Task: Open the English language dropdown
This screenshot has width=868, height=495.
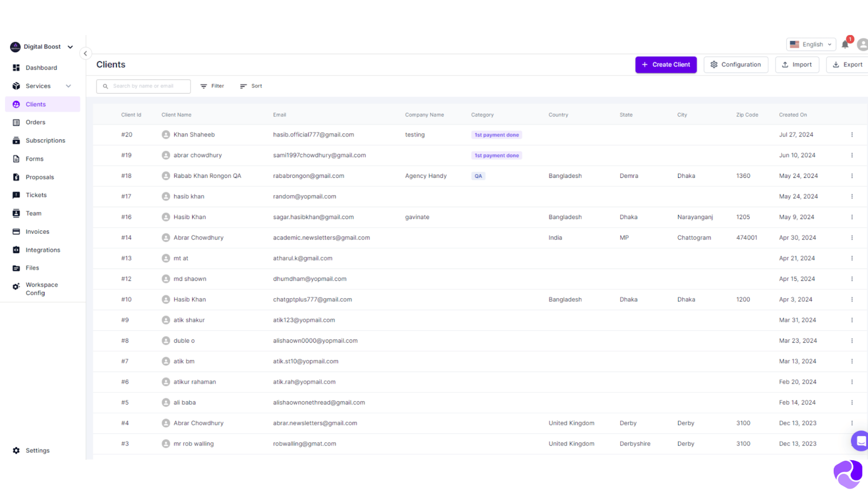Action: pyautogui.click(x=810, y=44)
